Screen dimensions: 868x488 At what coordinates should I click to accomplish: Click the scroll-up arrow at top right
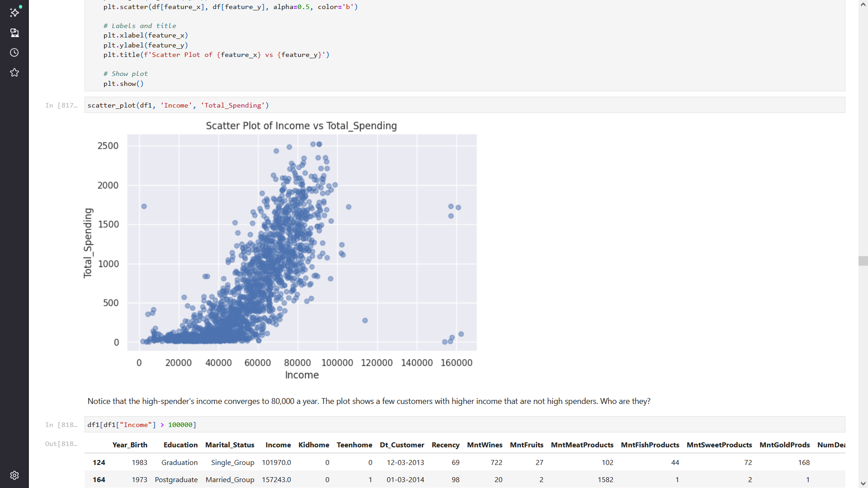[863, 4]
